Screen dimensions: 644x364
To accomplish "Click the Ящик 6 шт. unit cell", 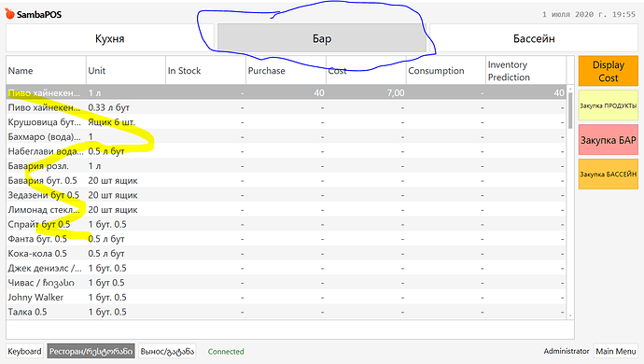I will (x=112, y=122).
